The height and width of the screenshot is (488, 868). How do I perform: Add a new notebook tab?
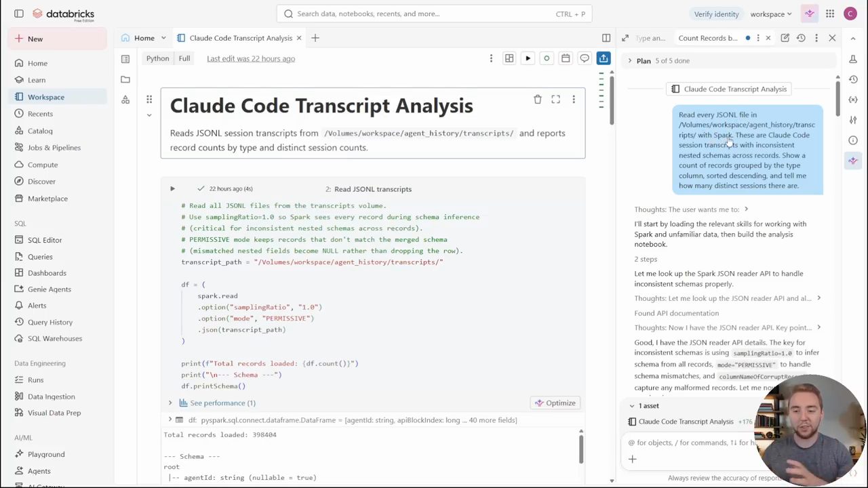(x=315, y=38)
